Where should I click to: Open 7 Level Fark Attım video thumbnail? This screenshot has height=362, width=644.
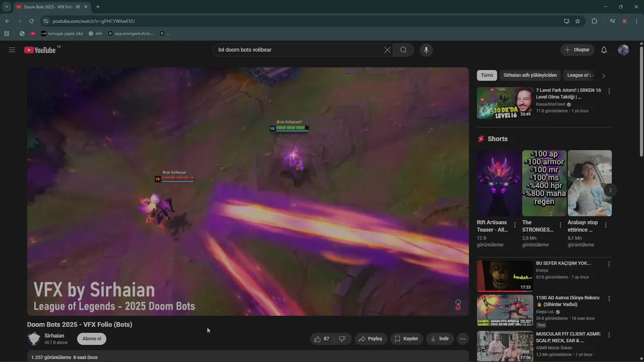click(x=505, y=103)
